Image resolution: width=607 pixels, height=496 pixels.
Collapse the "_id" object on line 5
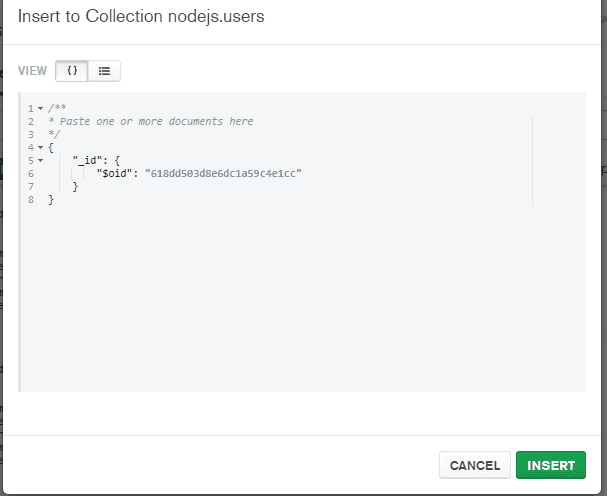point(41,161)
